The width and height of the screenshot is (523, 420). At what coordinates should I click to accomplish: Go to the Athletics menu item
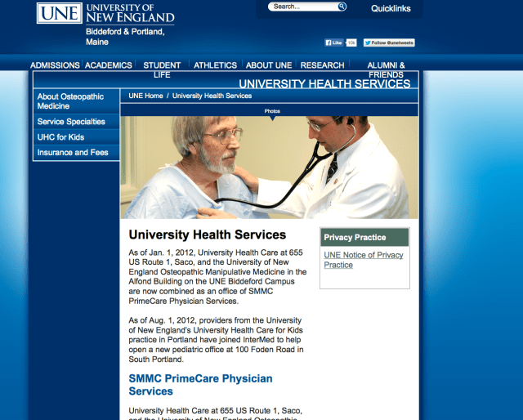[215, 65]
